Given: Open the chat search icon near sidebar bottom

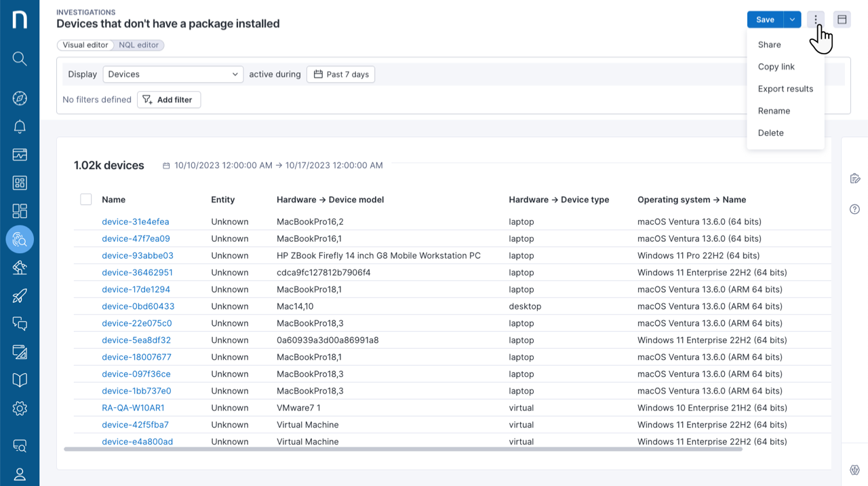Looking at the screenshot, I should pos(20,446).
